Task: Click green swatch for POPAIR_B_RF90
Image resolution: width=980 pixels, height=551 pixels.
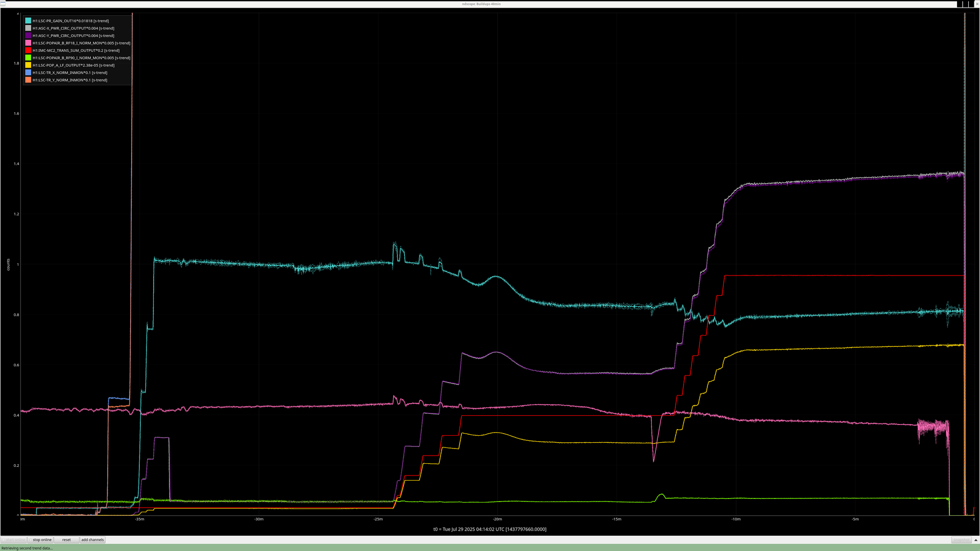Action: pos(28,58)
